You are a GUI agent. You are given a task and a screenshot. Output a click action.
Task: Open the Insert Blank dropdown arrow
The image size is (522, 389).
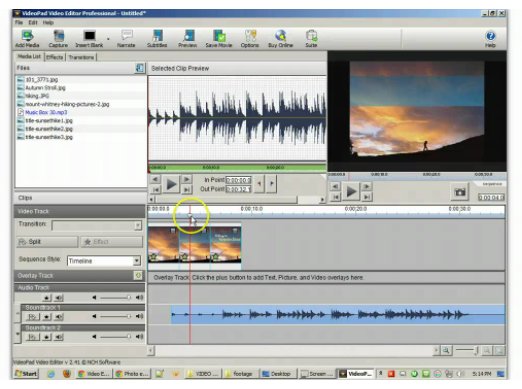click(x=108, y=39)
